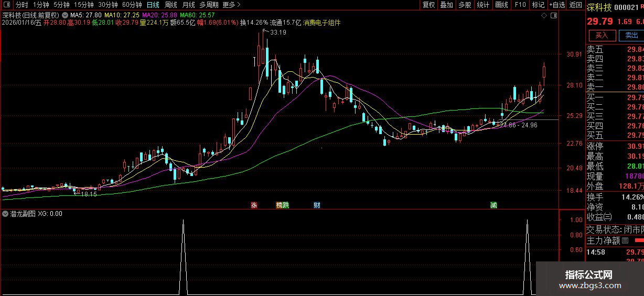Click 返回 to go back
Image resolution: width=644 pixels, height=296 pixels.
[x=576, y=5]
